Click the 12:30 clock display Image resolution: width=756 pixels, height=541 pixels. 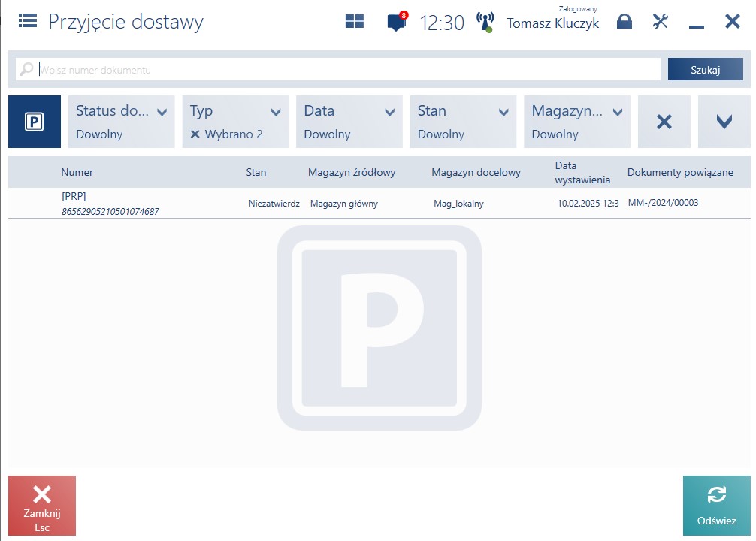coord(442,23)
